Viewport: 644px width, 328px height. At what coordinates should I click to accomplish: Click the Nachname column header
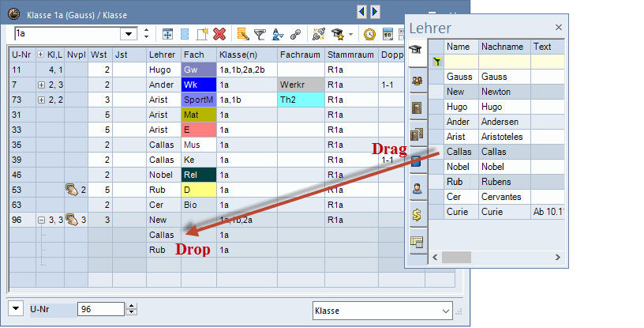(x=505, y=47)
